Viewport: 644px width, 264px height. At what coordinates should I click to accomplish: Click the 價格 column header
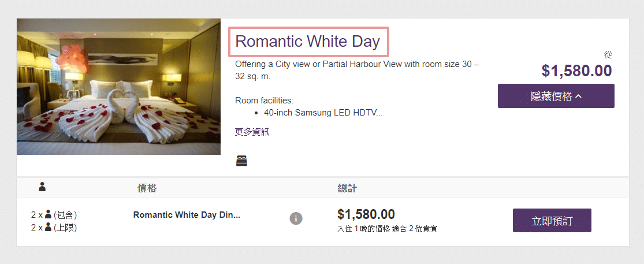147,188
